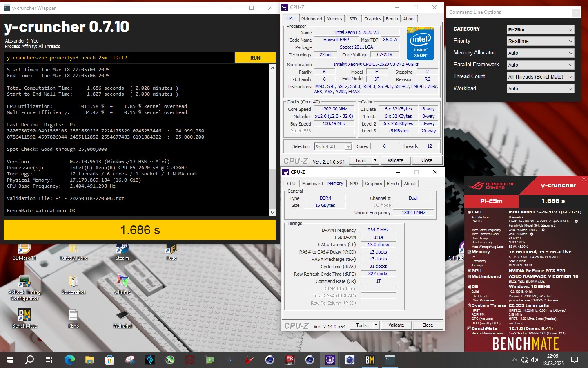This screenshot has width=588, height=368.
Task: Open the Thread Count dropdown
Action: tap(541, 77)
